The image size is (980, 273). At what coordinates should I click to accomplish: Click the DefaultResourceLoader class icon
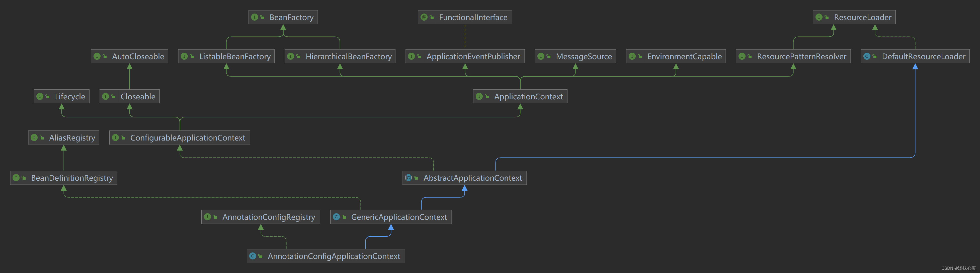click(x=867, y=56)
